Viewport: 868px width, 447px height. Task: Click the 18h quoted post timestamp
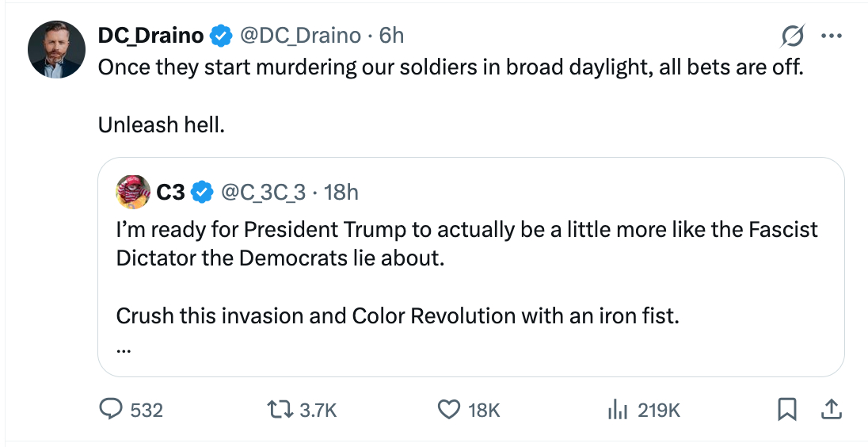pos(341,192)
